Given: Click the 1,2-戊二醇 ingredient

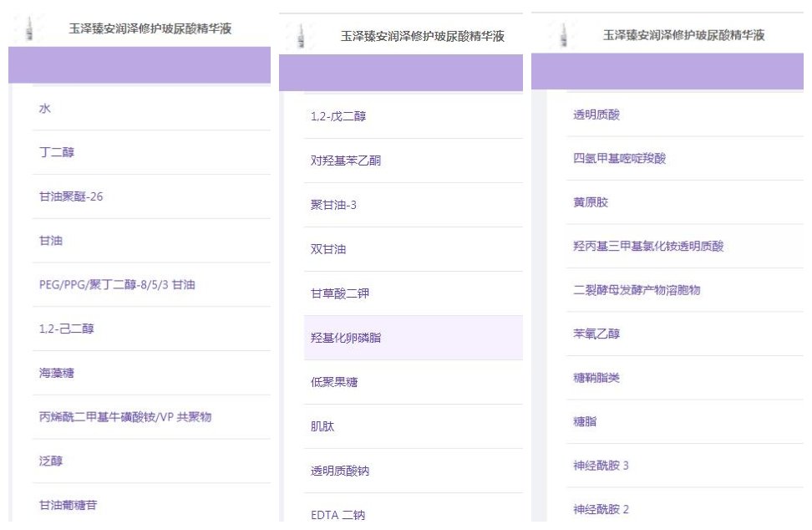Looking at the screenshot, I should 338,116.
